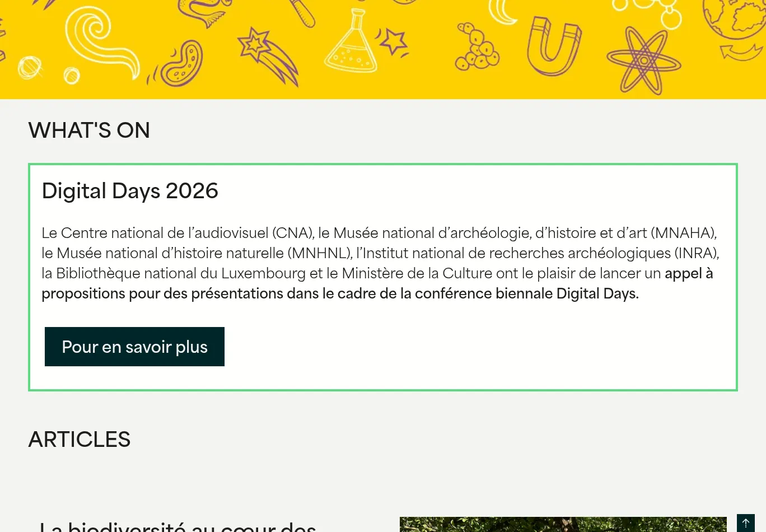Click the article photo thumbnail
The width and height of the screenshot is (766, 532).
click(563, 524)
